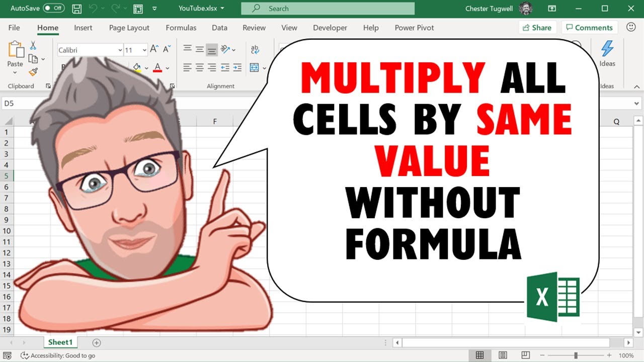The height and width of the screenshot is (362, 644).
Task: Switch to the Formulas tab
Action: [181, 28]
